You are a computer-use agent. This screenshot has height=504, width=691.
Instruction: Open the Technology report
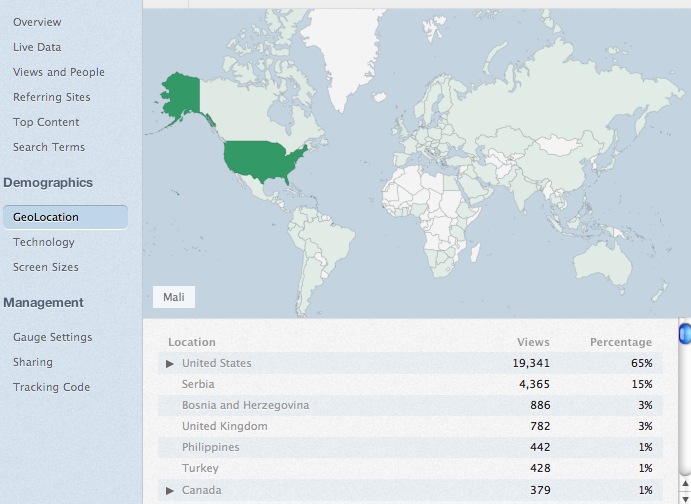[x=44, y=242]
